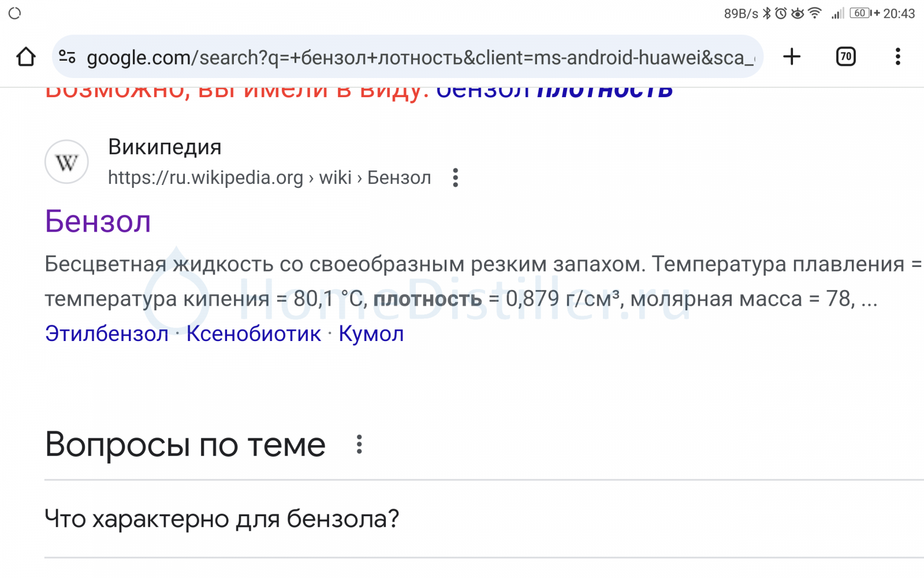Open three-dot options for Wikipedia result
The image size is (924, 578).
[x=456, y=177]
